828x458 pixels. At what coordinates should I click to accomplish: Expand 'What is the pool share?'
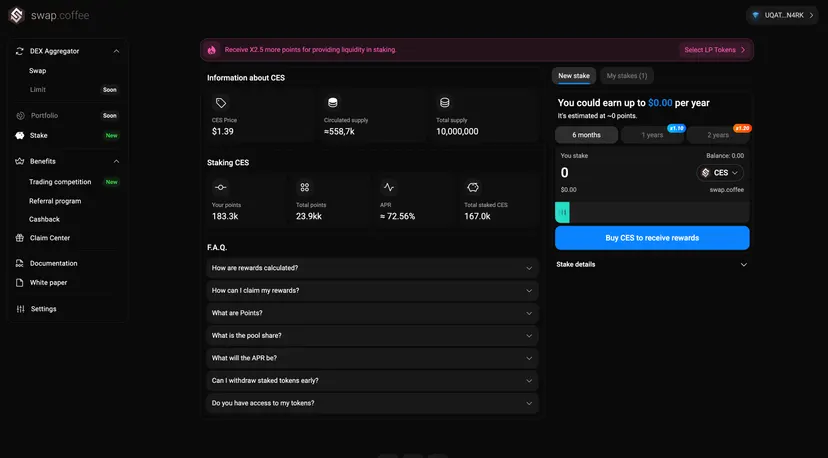pyautogui.click(x=372, y=336)
